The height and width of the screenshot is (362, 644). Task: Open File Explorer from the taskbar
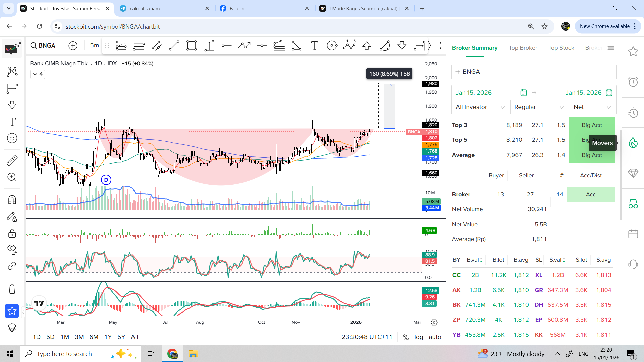[x=193, y=354]
